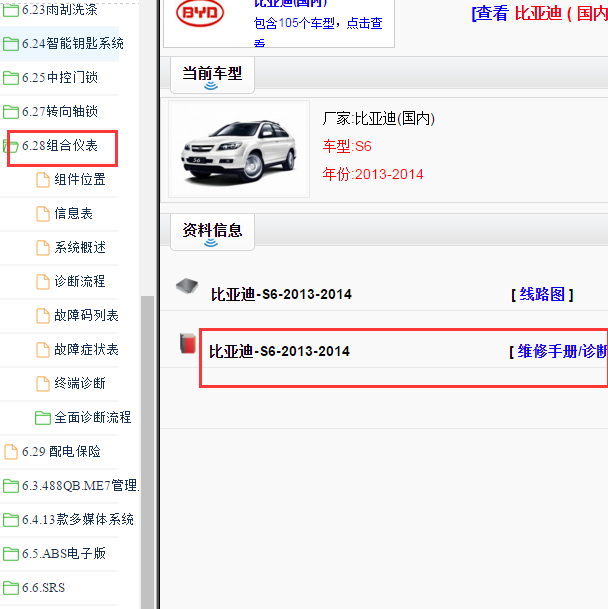Open the 信息表 document
The image size is (608, 609).
pos(73,214)
